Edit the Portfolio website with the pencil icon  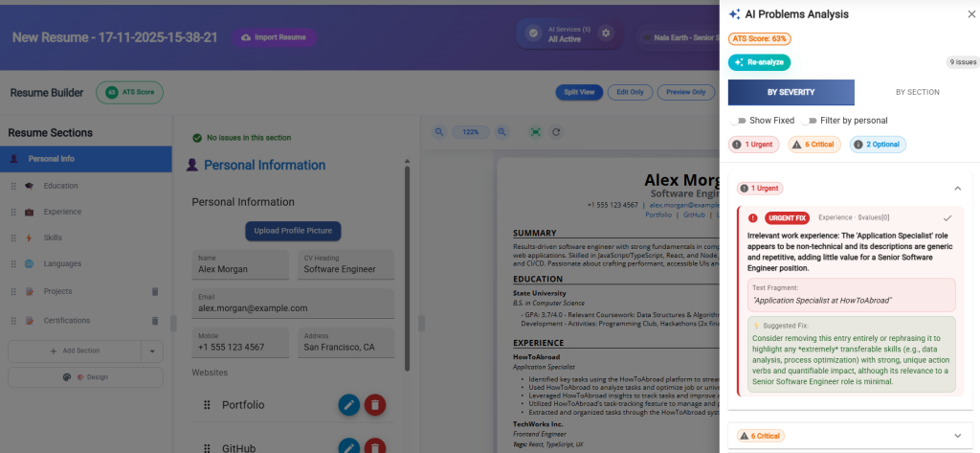[x=349, y=405]
